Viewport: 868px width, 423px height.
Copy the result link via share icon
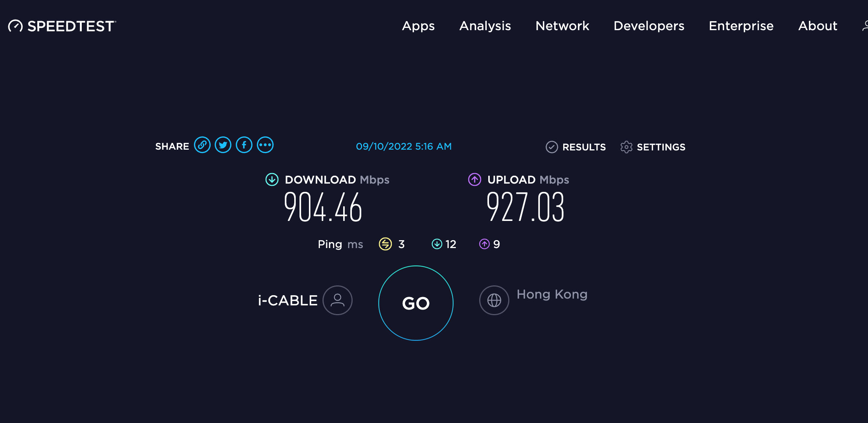tap(202, 145)
